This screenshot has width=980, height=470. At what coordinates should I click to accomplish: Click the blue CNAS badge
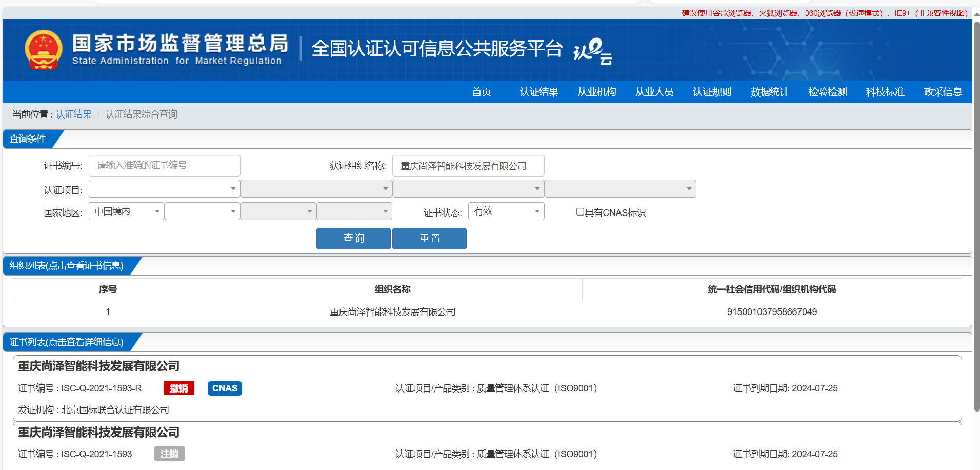pos(225,388)
